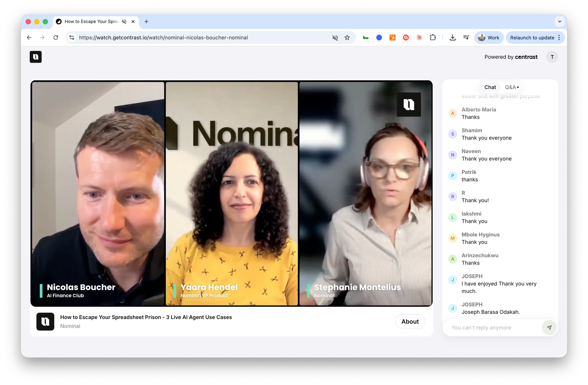Screen dimensions: 588x385
Task: Click Shamim's 'Thank you everyone' message
Action: pyautogui.click(x=486, y=138)
